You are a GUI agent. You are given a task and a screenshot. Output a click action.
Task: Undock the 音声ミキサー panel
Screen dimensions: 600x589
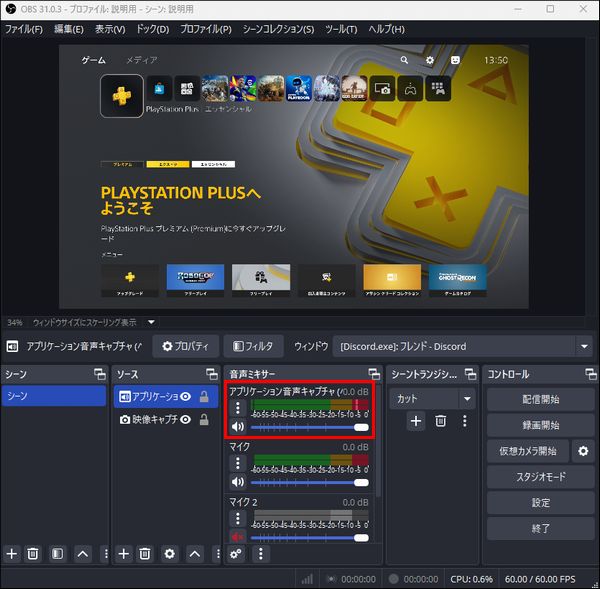374,374
